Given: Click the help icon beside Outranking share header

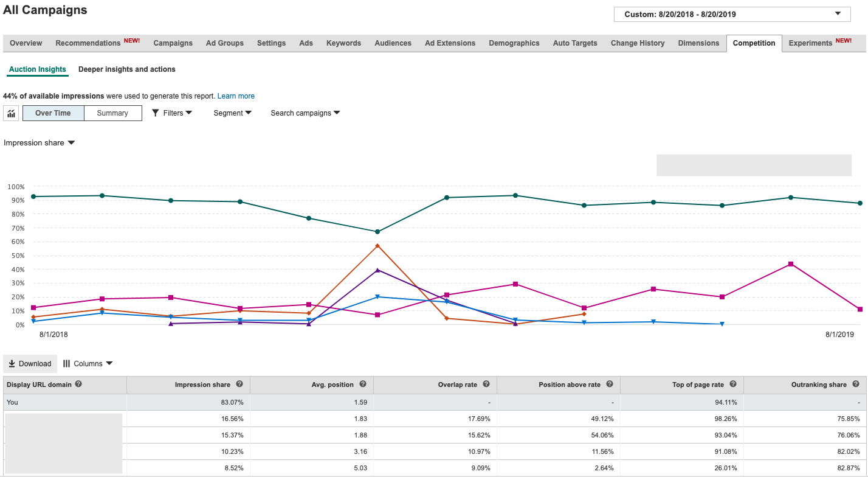Looking at the screenshot, I should [x=856, y=385].
